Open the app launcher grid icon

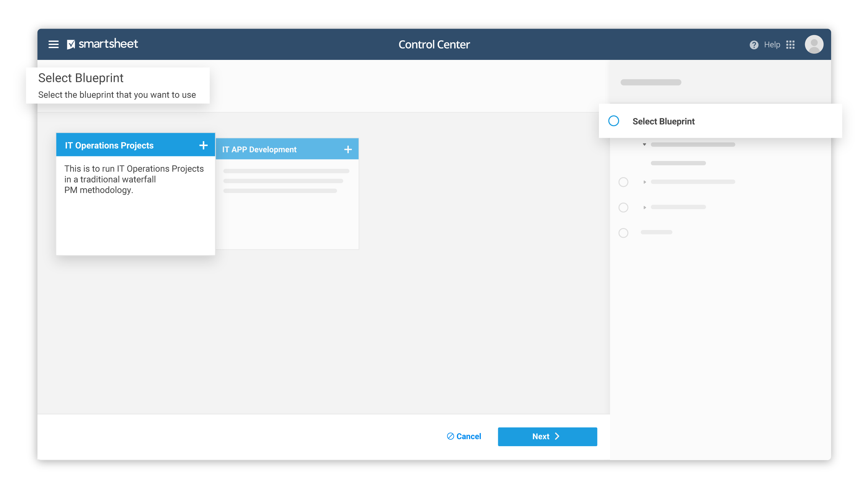pos(790,44)
